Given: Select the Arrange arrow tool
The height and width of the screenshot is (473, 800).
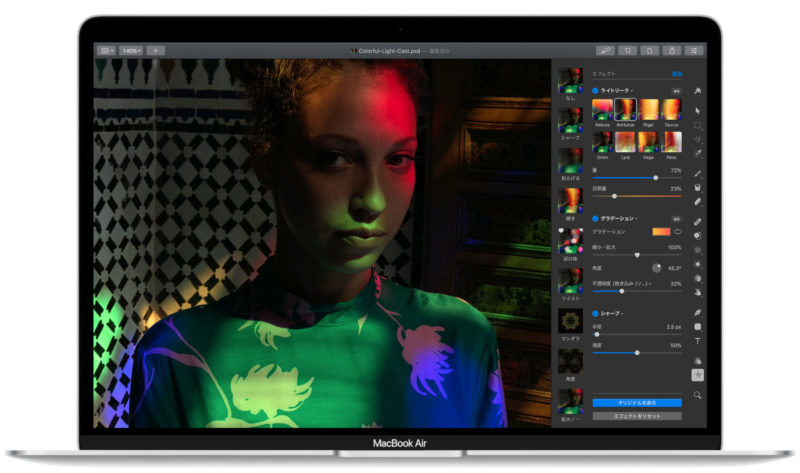Looking at the screenshot, I should pyautogui.click(x=697, y=111).
